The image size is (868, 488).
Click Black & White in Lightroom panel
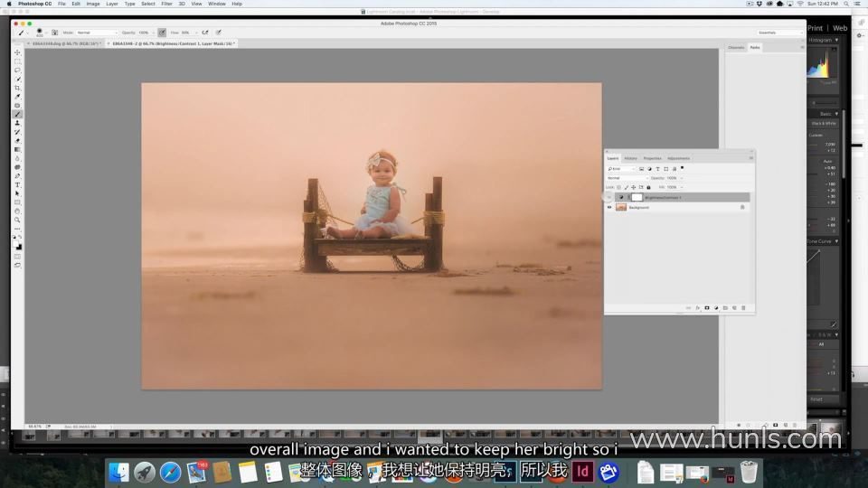[x=823, y=123]
